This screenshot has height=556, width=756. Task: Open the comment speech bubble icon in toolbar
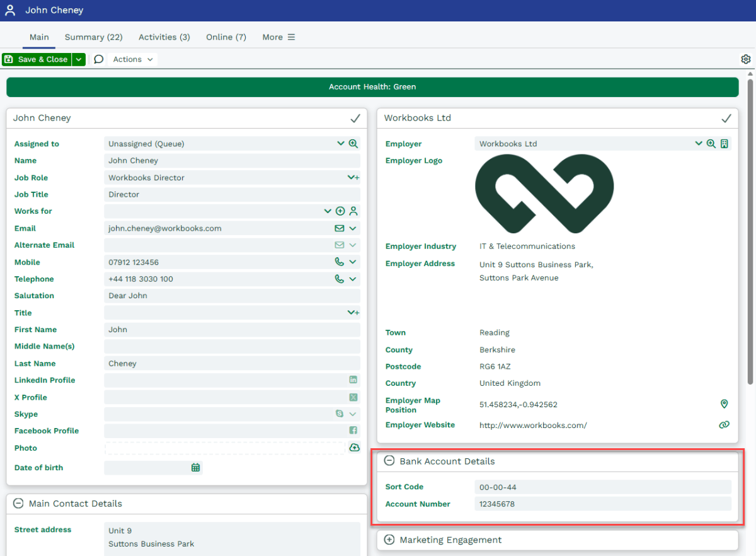tap(99, 59)
